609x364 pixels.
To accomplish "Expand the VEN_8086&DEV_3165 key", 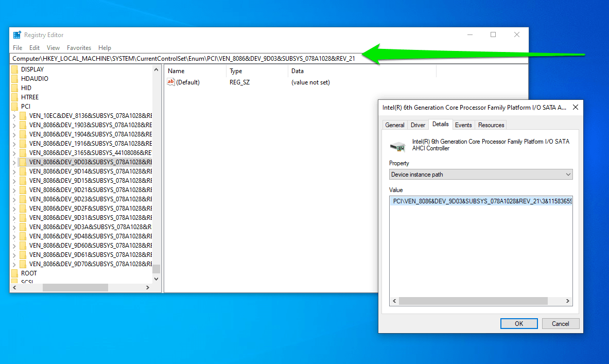I will coord(14,153).
